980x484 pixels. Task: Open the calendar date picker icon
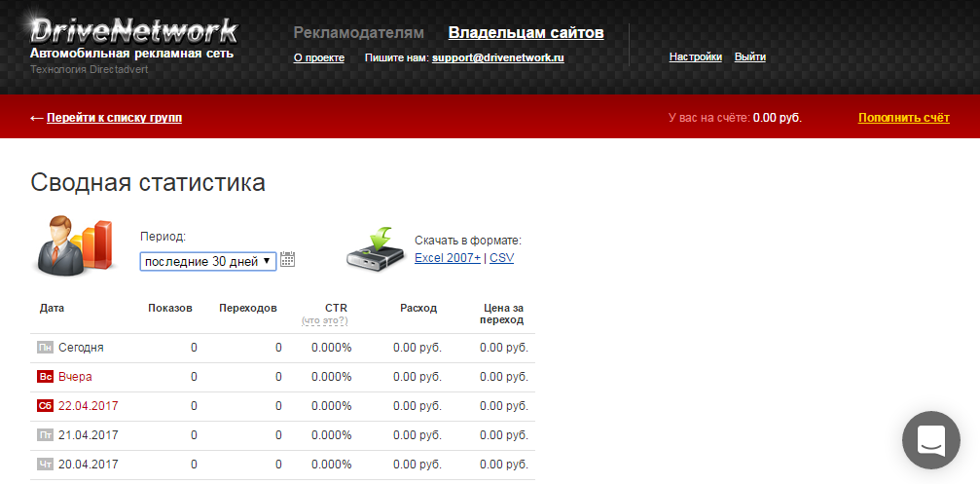(287, 259)
